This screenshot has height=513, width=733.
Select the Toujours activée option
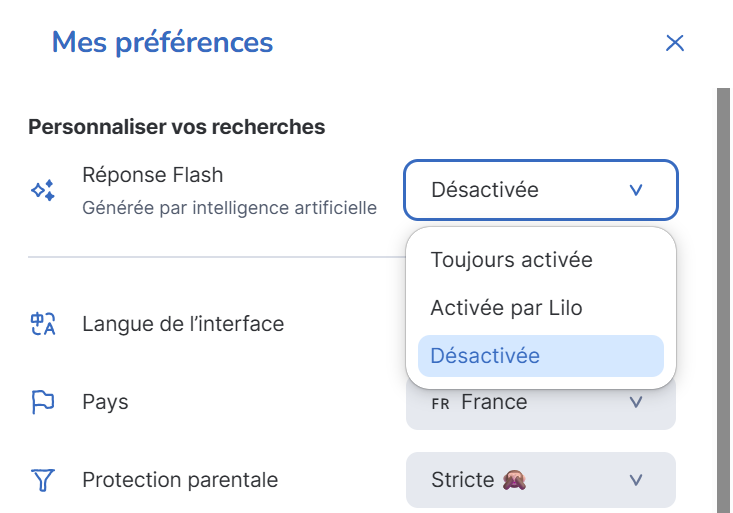511,260
